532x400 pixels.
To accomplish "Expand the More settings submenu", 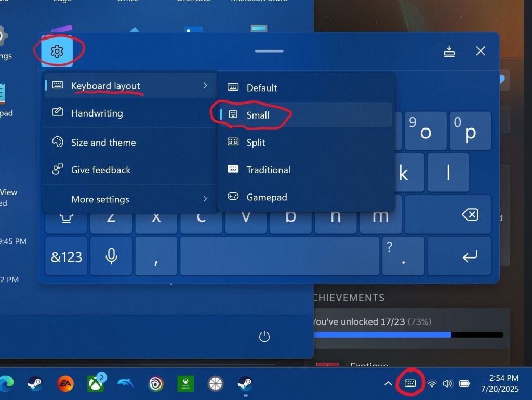I will [130, 199].
